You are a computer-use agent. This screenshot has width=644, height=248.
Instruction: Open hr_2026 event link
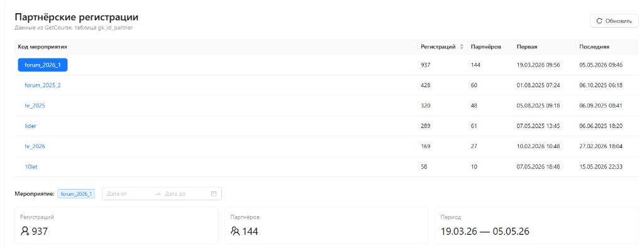coord(35,146)
